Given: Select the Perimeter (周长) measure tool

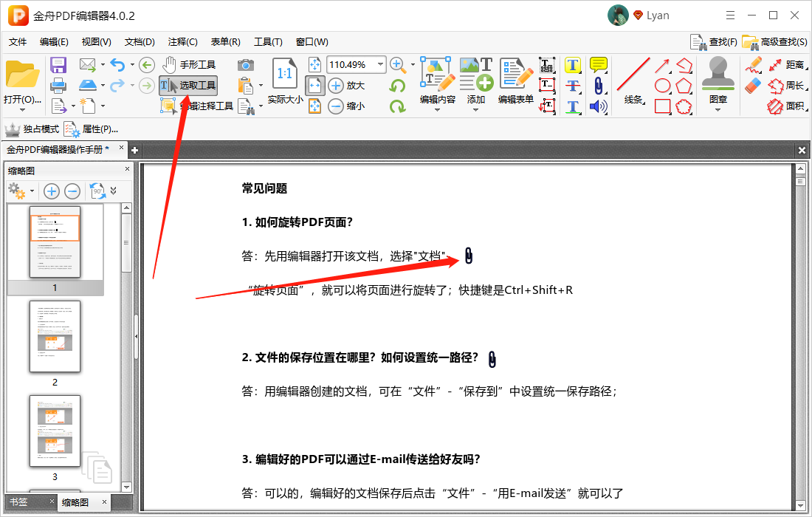Looking at the screenshot, I should 787,86.
